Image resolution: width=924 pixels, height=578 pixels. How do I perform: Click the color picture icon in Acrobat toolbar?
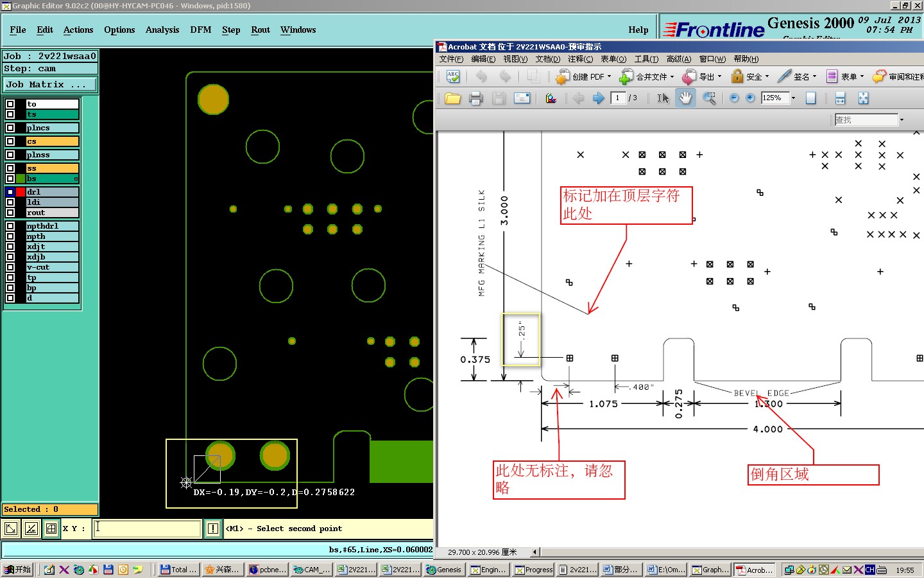[551, 98]
